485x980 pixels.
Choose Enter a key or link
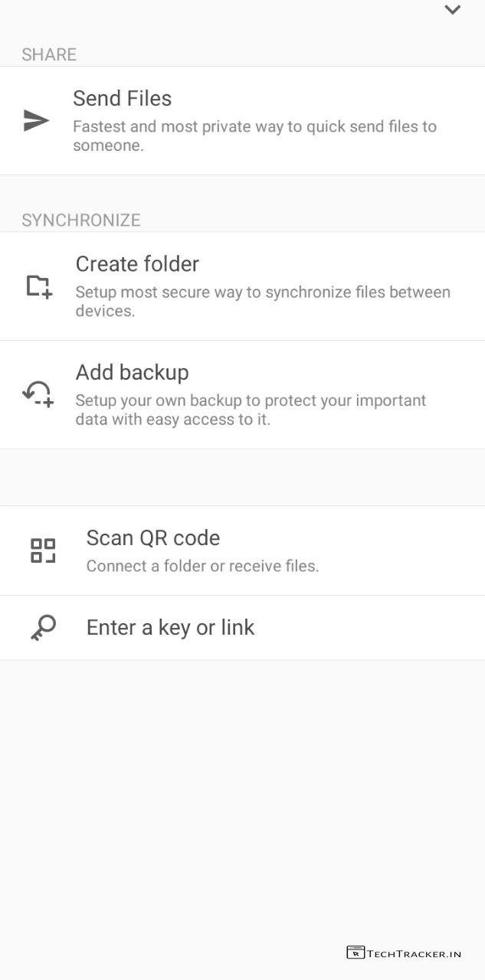[x=170, y=628]
